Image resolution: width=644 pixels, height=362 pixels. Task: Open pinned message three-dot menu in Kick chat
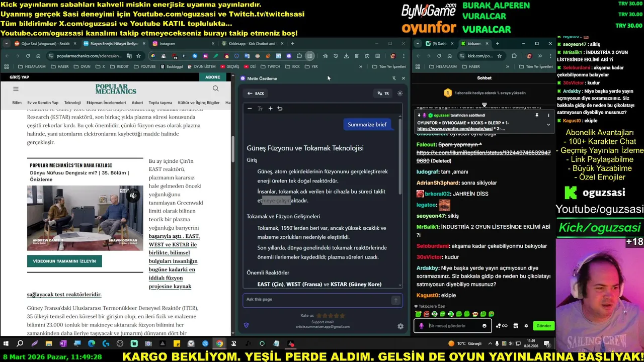(x=548, y=115)
